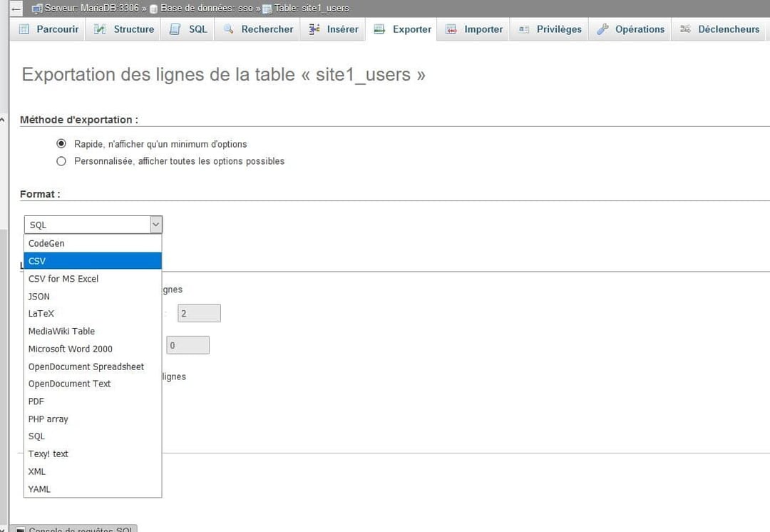
Task: Select the Rapide export method radio button
Action: coord(61,143)
